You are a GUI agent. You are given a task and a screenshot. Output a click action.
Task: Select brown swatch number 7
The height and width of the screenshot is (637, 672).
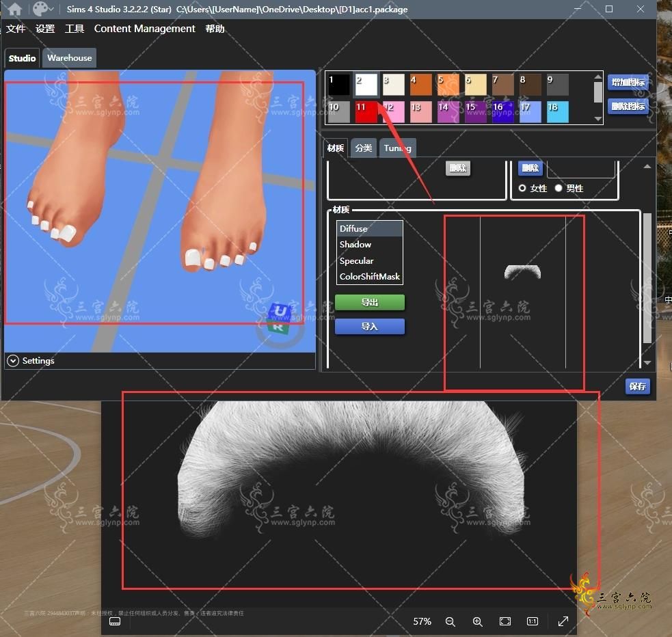click(x=503, y=84)
